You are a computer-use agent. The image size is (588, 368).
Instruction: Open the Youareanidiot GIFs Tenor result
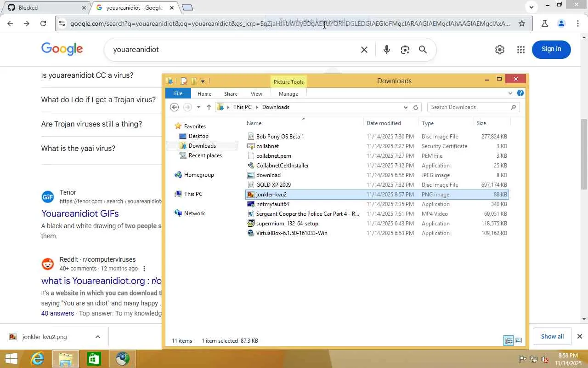[80, 213]
